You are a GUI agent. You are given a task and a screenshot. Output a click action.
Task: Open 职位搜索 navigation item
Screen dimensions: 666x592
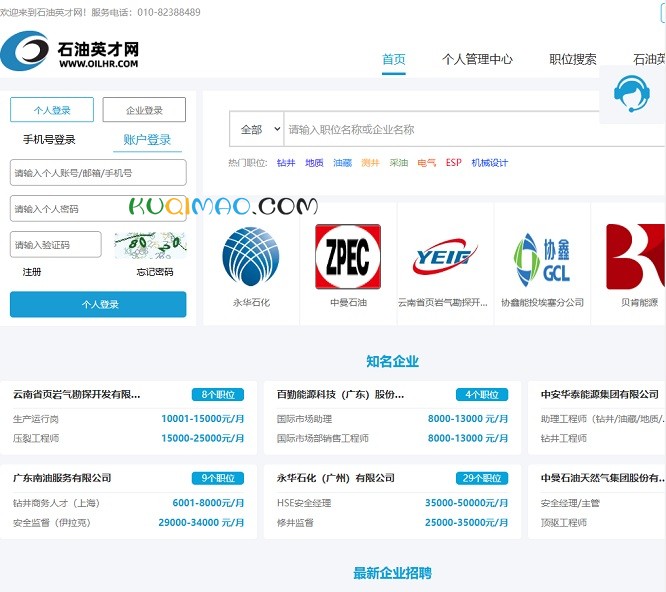coord(573,59)
